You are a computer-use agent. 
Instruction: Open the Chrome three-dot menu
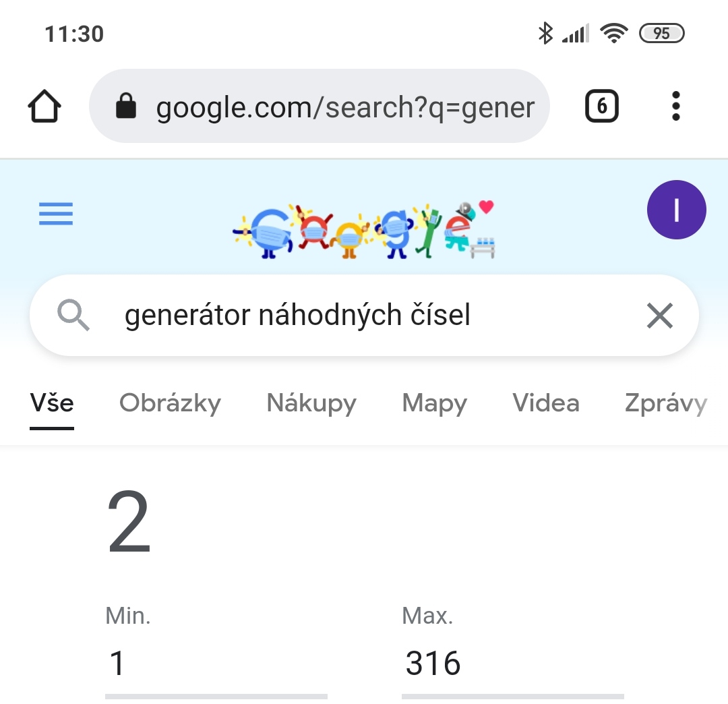(x=676, y=107)
